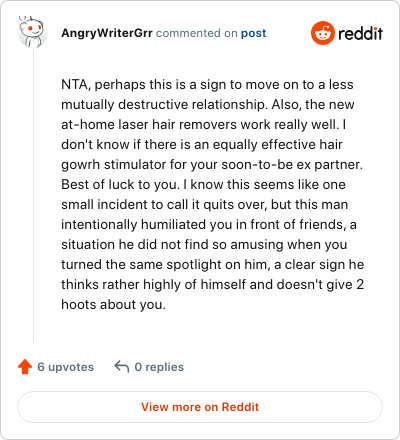Click the 'hoots about you.' final line

pyautogui.click(x=113, y=305)
